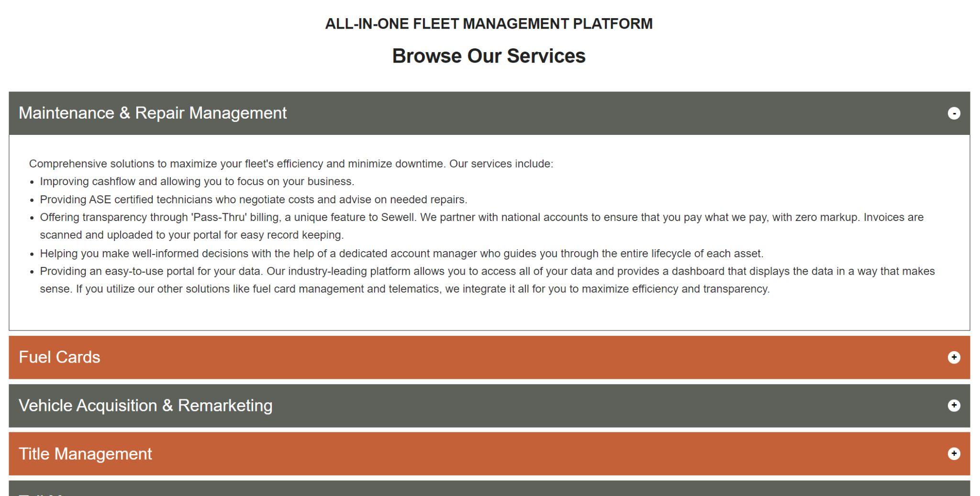Click the 'Fuel Cards' label text
This screenshot has width=980, height=496.
click(59, 357)
